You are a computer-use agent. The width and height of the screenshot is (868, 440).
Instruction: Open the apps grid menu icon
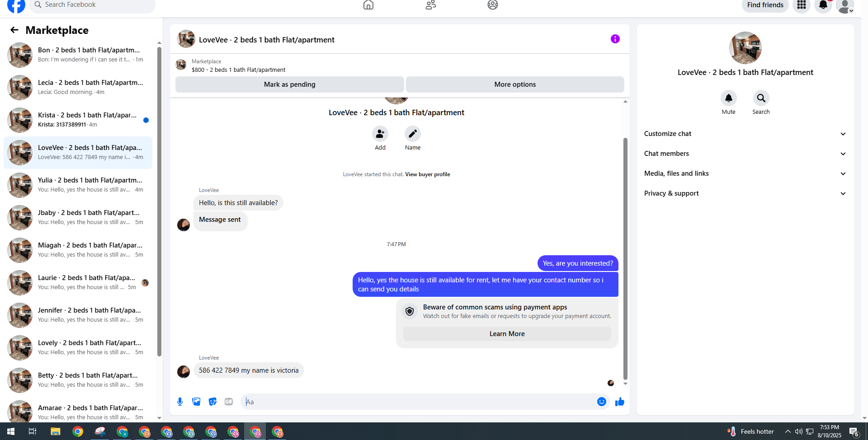802,5
